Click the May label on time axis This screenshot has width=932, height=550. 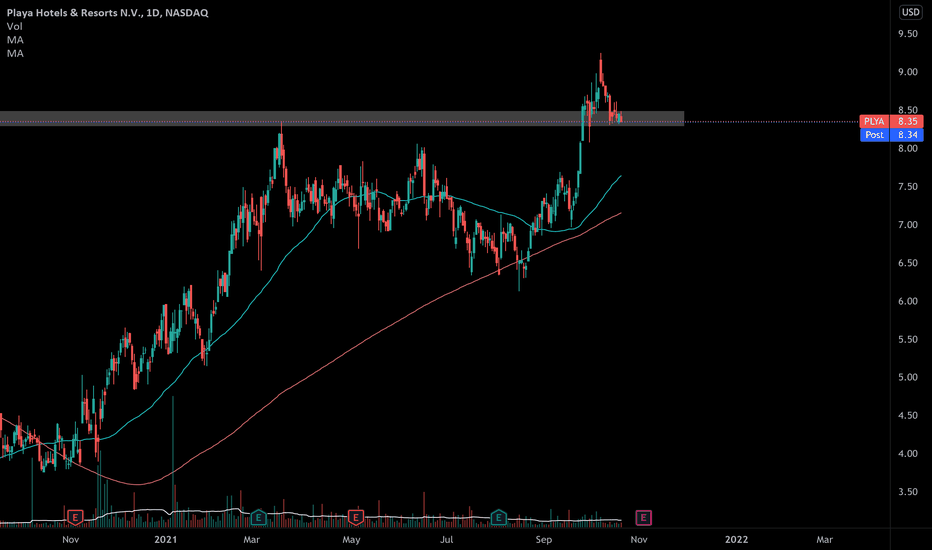coord(351,539)
